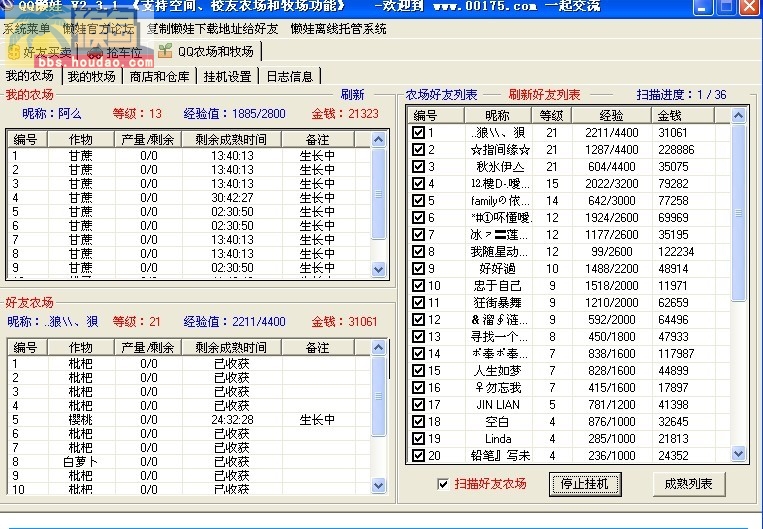The height and width of the screenshot is (529, 763).
Task: Click down arrow of my farm list scrollbar
Action: 379,269
